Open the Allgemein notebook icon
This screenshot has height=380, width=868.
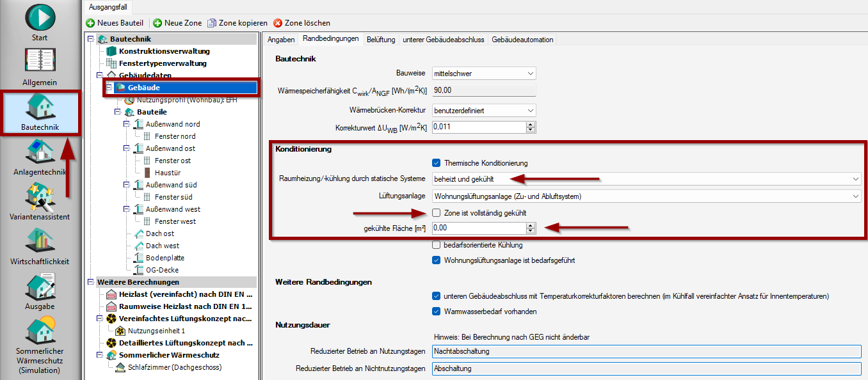point(40,61)
